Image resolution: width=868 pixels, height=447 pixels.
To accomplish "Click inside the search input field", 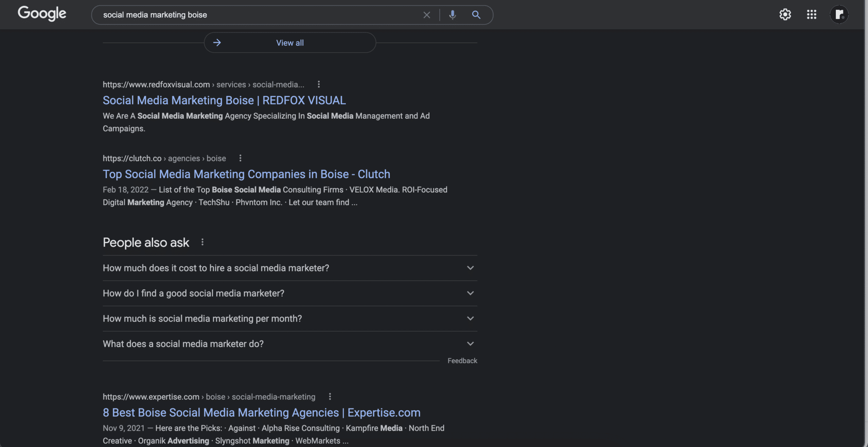I will click(x=254, y=15).
